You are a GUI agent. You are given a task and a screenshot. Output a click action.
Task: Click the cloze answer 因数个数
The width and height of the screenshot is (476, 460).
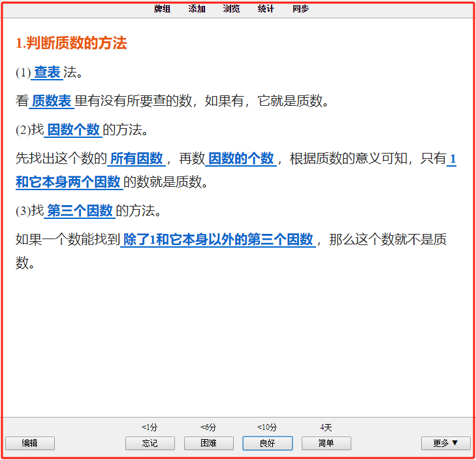coord(73,130)
